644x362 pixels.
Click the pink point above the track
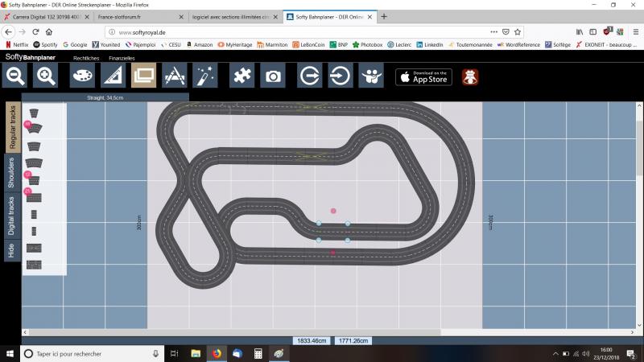pyautogui.click(x=333, y=211)
